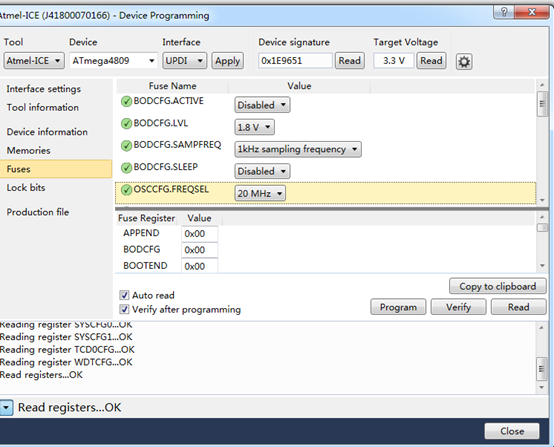Screen dimensions: 554x447
Task: Open the 1kHz sampling frequency dropdown
Action: [x=298, y=149]
